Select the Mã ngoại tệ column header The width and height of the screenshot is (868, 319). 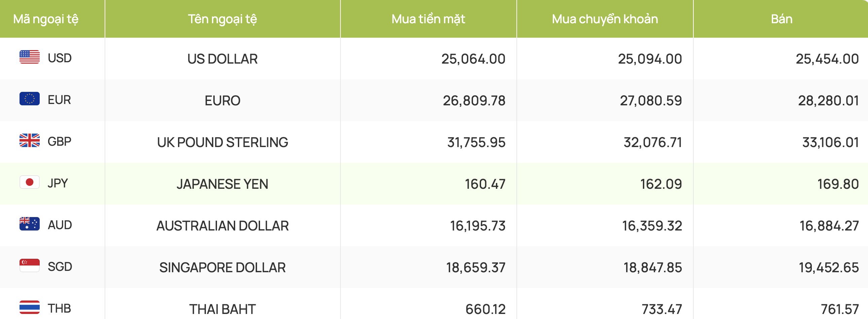click(x=46, y=19)
